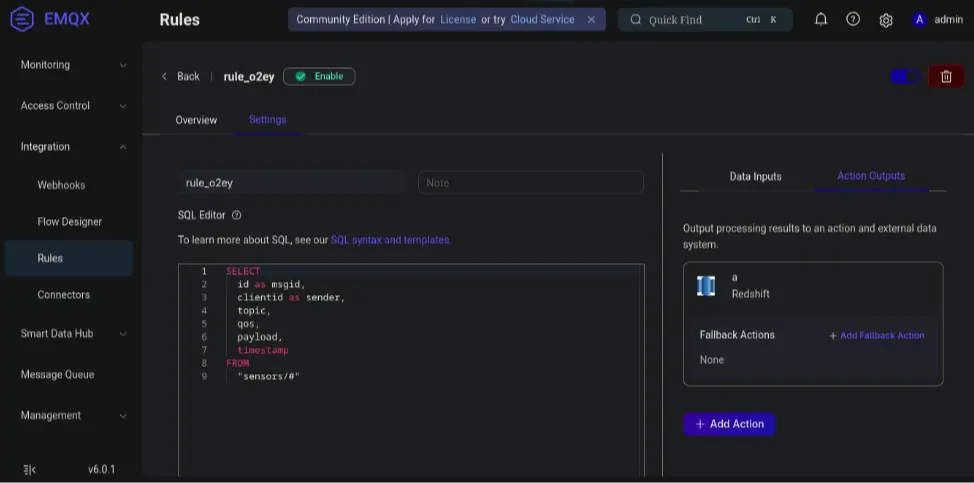Click the Note input field
This screenshot has width=974, height=483.
click(x=530, y=183)
